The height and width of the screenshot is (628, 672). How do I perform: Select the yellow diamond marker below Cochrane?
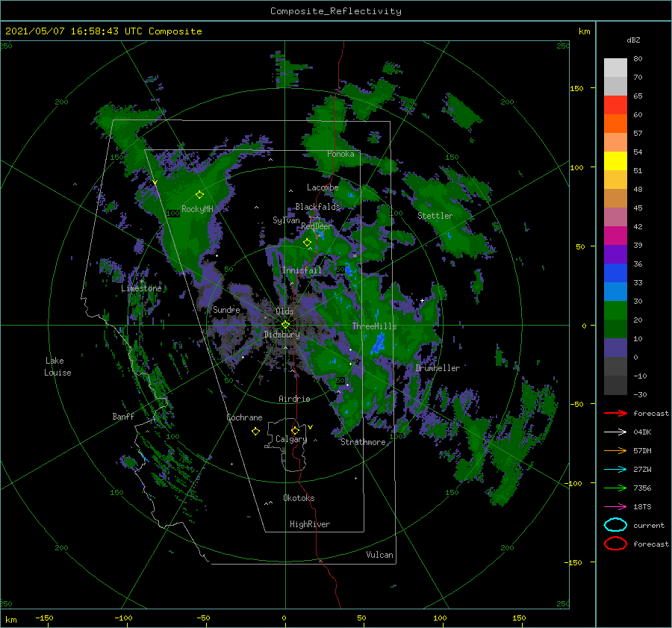coord(255,432)
